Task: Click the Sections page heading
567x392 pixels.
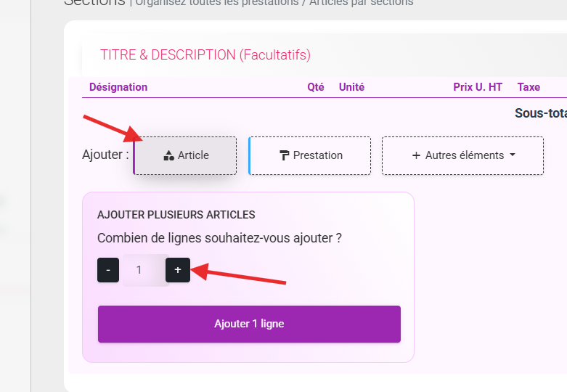Action: [x=94, y=3]
